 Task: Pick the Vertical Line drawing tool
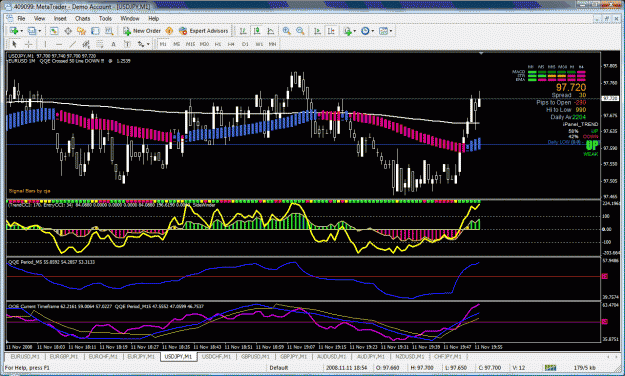(x=45, y=44)
